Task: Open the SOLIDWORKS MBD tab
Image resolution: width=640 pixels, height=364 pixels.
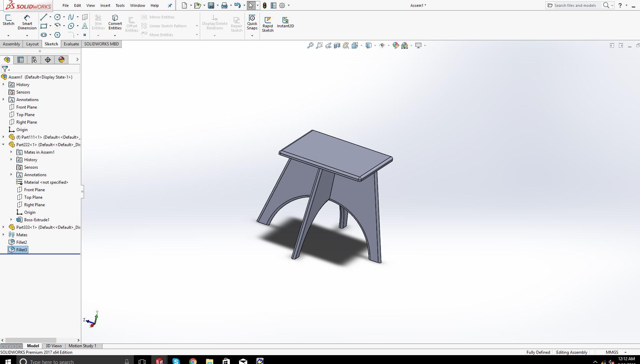Action: (101, 44)
